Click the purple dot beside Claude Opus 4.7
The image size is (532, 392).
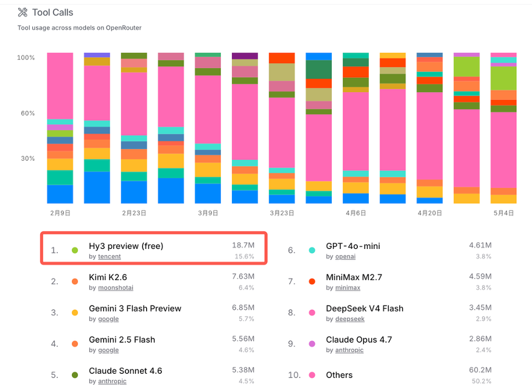[x=312, y=344]
